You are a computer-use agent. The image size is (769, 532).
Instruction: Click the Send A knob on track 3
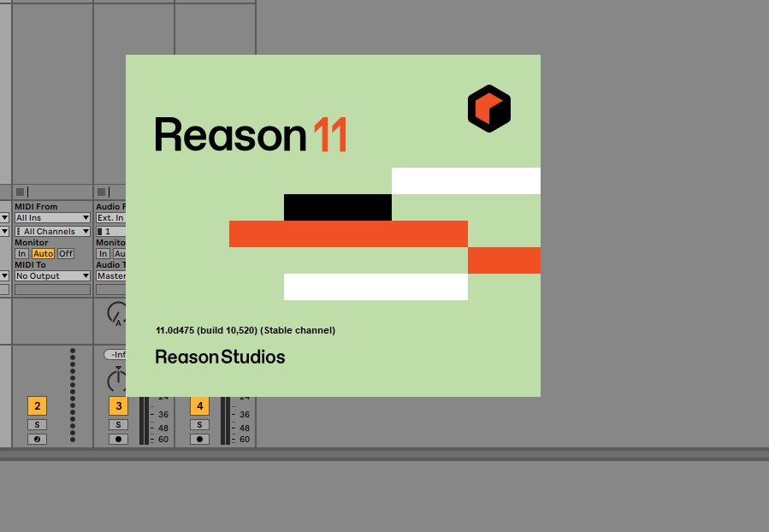tap(116, 314)
